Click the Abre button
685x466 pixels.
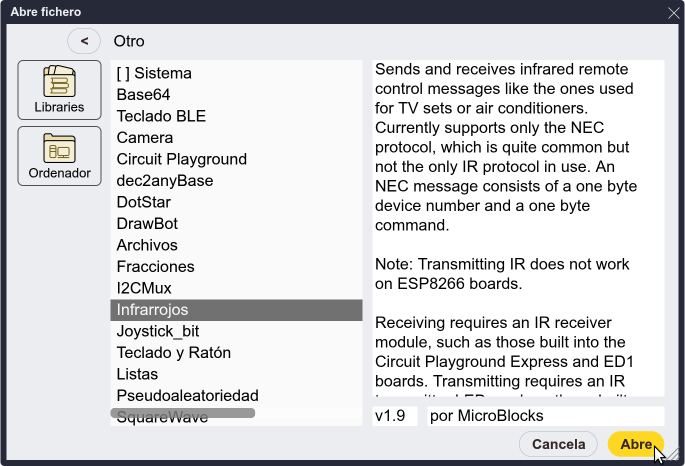[x=636, y=444]
